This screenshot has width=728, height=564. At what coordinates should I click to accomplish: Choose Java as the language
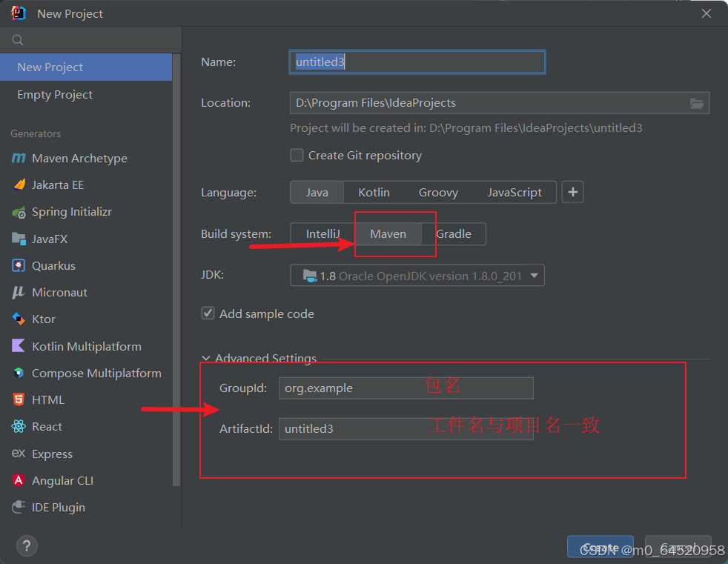pyautogui.click(x=317, y=192)
